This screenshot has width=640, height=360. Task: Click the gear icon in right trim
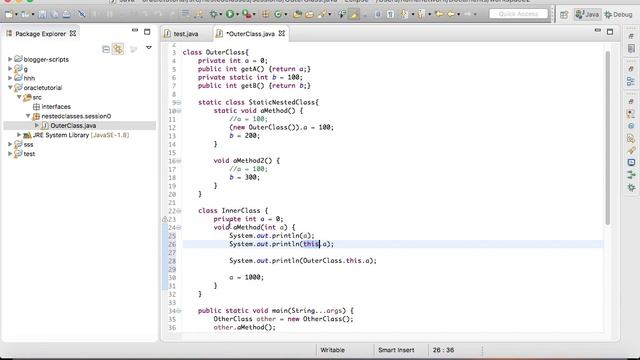click(631, 188)
